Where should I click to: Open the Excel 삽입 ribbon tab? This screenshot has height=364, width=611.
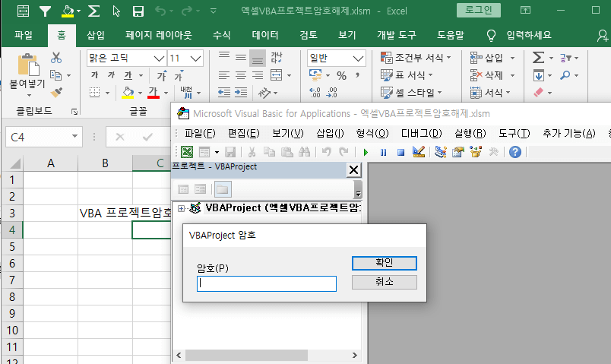[x=96, y=36]
